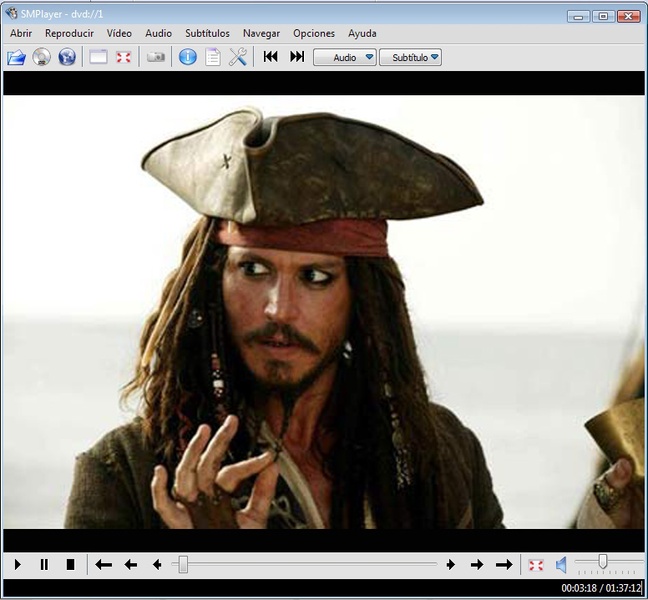Open the Subtítulo dropdown
The width and height of the screenshot is (648, 600).
(410, 57)
